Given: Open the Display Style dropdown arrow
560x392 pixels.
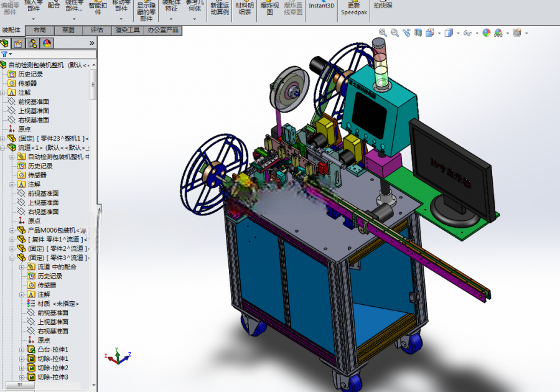Looking at the screenshot, I should pos(458,34).
